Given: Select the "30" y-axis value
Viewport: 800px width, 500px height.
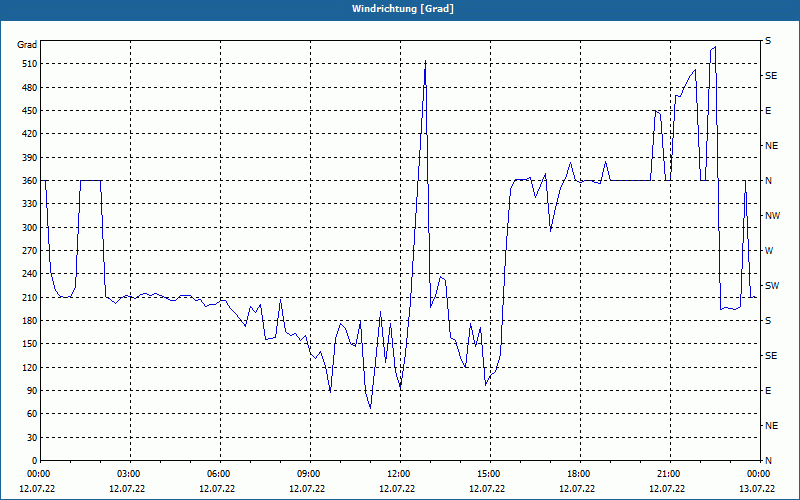Looking at the screenshot, I should point(32,437).
